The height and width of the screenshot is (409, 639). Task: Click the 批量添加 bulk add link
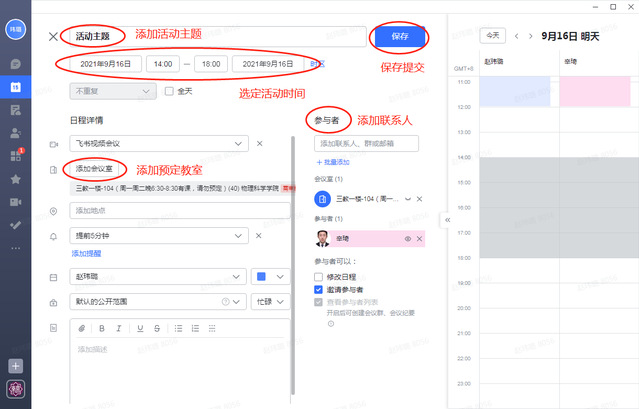point(334,161)
